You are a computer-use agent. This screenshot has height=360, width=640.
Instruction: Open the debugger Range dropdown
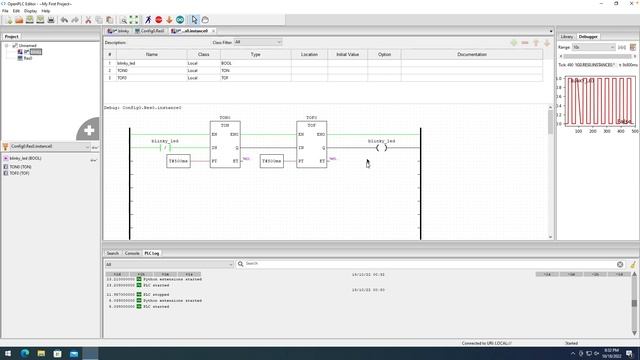point(593,47)
